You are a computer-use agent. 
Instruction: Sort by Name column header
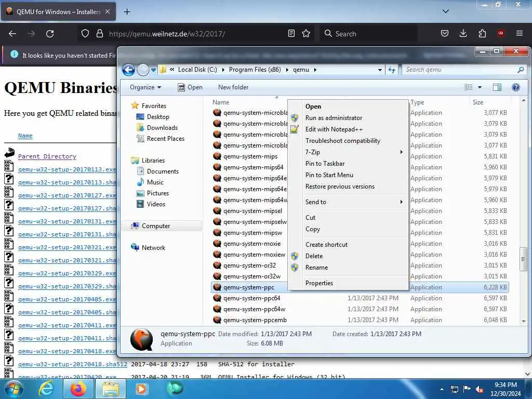point(221,102)
